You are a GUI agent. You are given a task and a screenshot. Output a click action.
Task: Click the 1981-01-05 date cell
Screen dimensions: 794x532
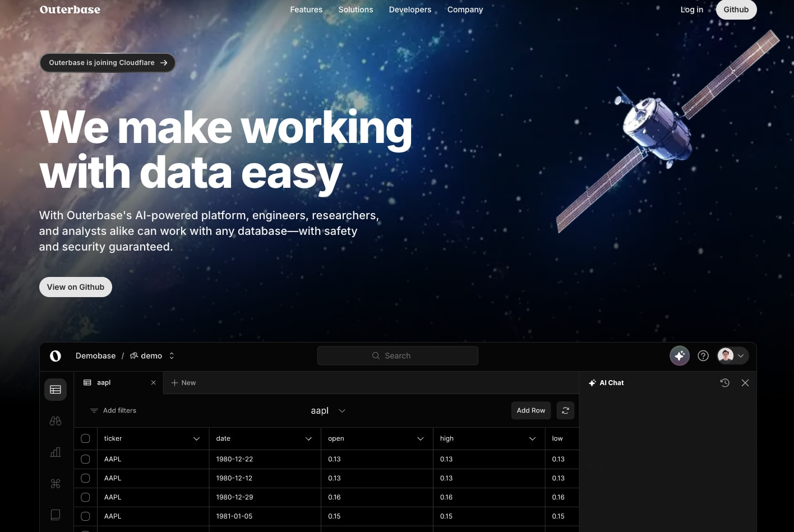pyautogui.click(x=265, y=516)
